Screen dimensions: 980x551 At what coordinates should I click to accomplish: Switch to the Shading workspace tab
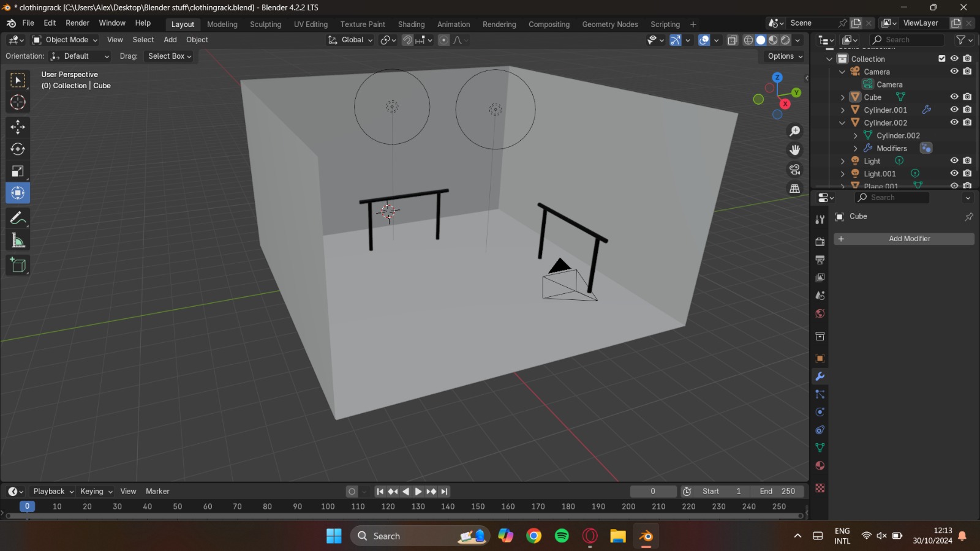411,24
